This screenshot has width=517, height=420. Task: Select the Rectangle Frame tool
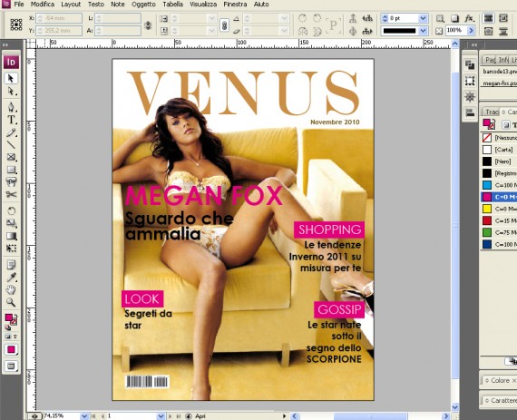point(11,157)
